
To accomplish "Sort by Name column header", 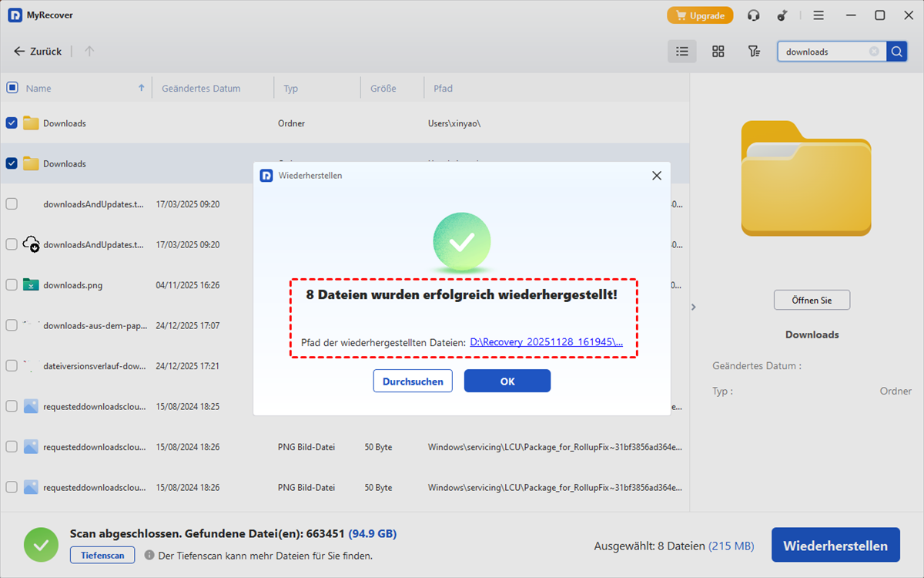I will [x=38, y=89].
